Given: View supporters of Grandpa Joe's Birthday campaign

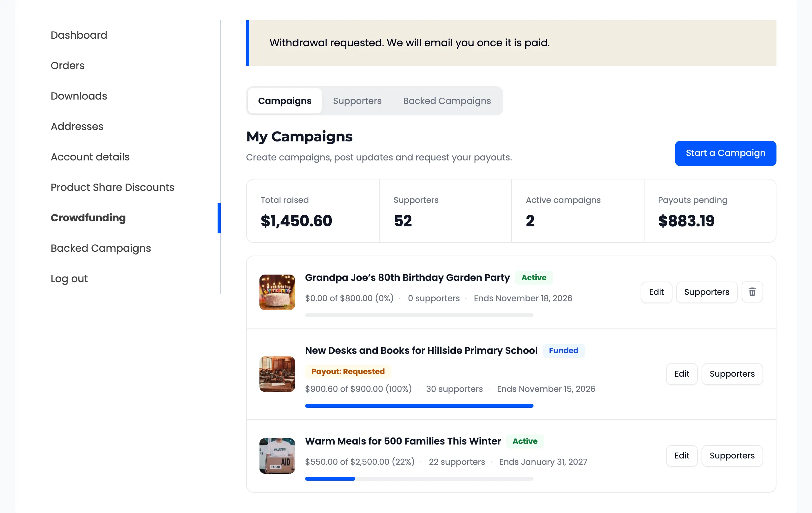Looking at the screenshot, I should pos(706,292).
